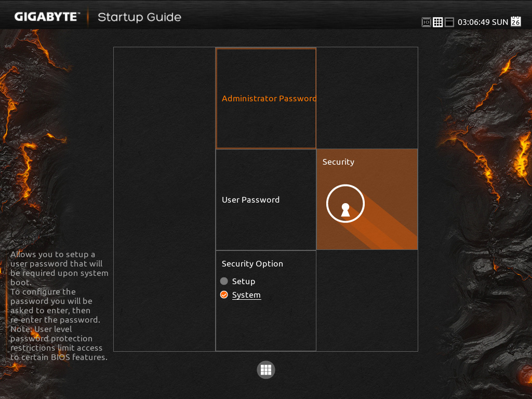
Task: Click the empty top-right tile
Action: 367,98
